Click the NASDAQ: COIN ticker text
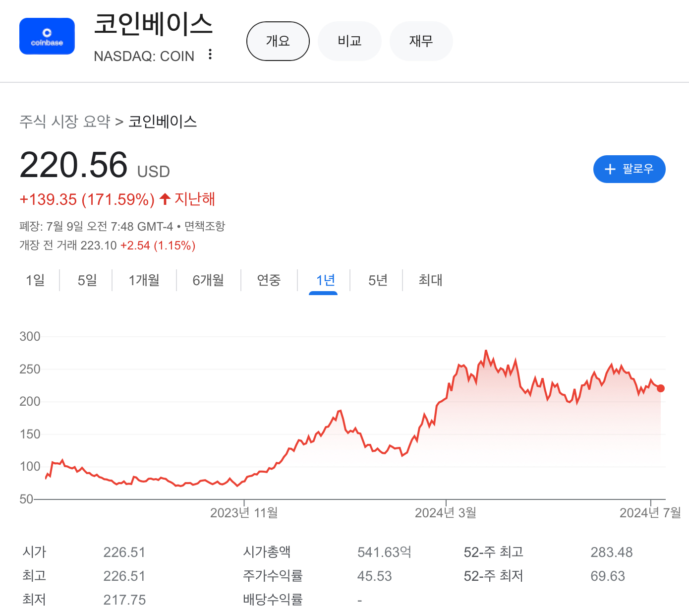This screenshot has width=689, height=616. click(x=144, y=56)
